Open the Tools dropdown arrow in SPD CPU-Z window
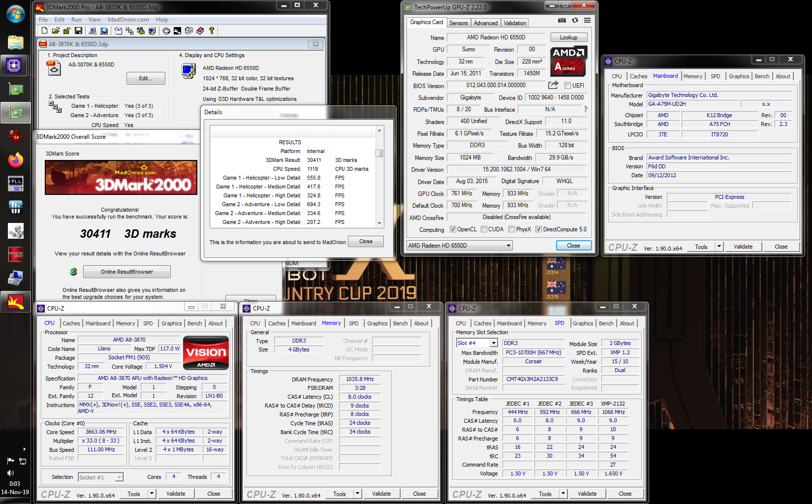This screenshot has width=812, height=504. click(563, 494)
